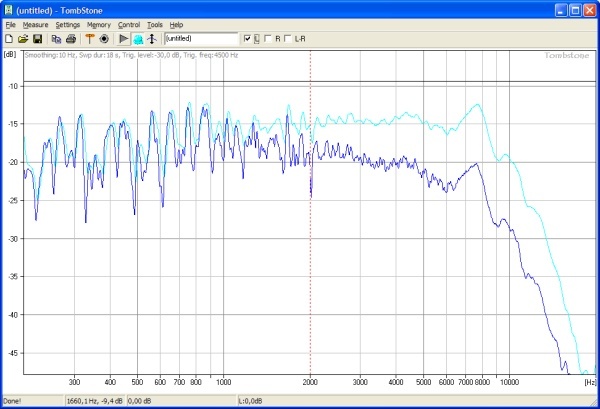The width and height of the screenshot is (600, 409).
Task: Uncheck the L channel checkbox
Action: pos(247,39)
